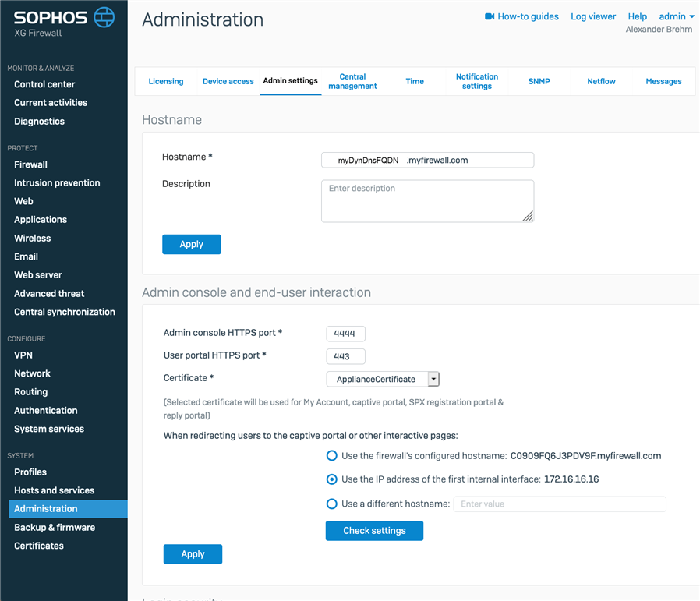Open the Notification settings tab

[x=476, y=81]
